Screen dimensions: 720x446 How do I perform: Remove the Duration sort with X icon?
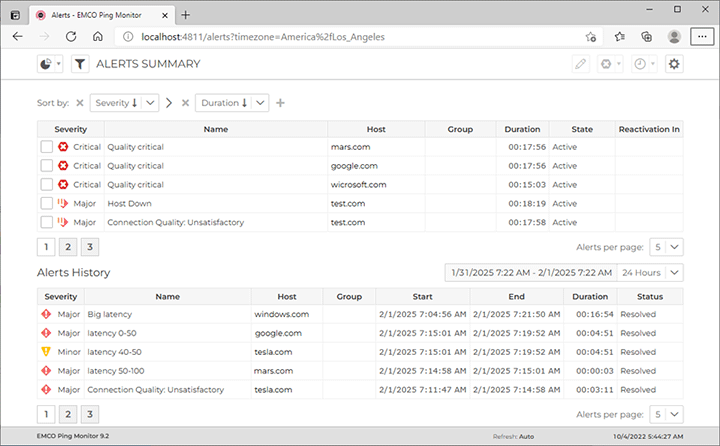tap(185, 103)
